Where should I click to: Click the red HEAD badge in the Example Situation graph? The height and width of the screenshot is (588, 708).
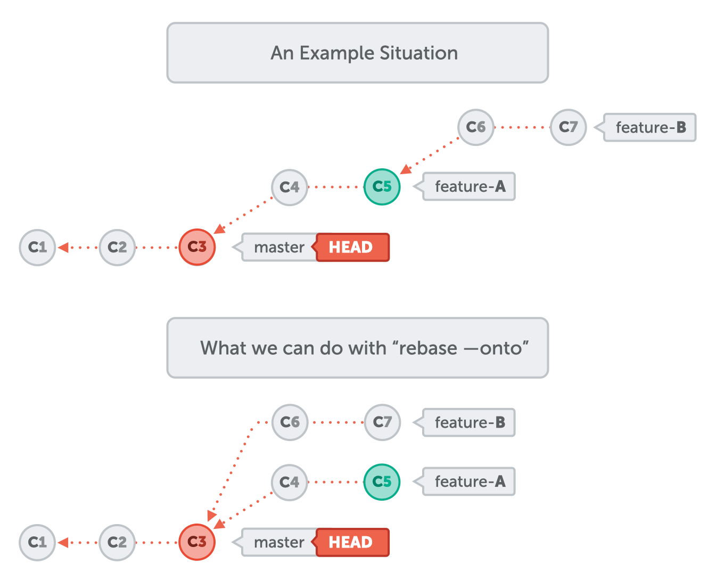coord(352,247)
